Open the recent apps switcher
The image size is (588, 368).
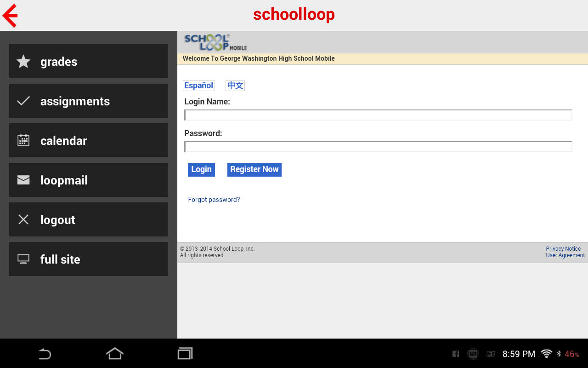click(185, 353)
